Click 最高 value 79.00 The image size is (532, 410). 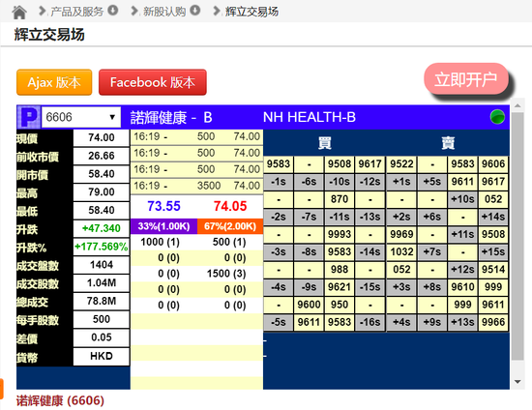click(x=102, y=191)
